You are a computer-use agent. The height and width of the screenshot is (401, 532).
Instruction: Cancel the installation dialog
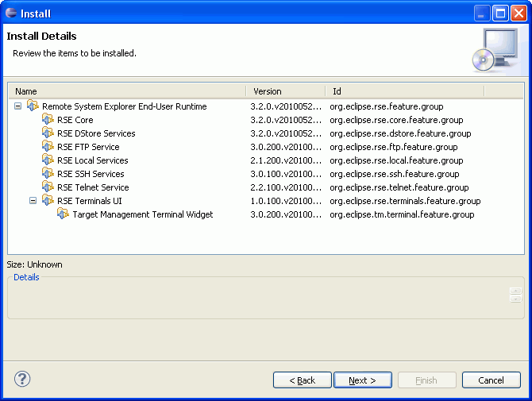491,380
